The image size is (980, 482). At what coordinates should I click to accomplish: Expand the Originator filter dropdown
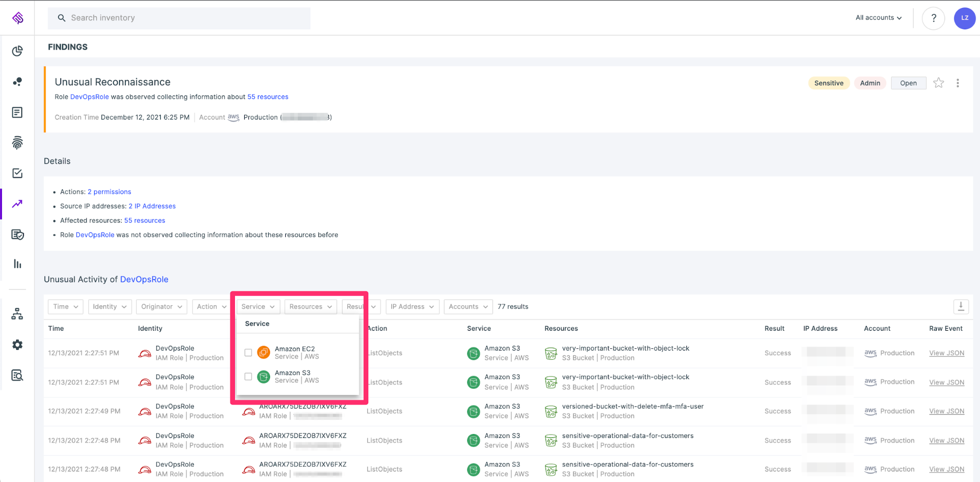[x=162, y=307]
